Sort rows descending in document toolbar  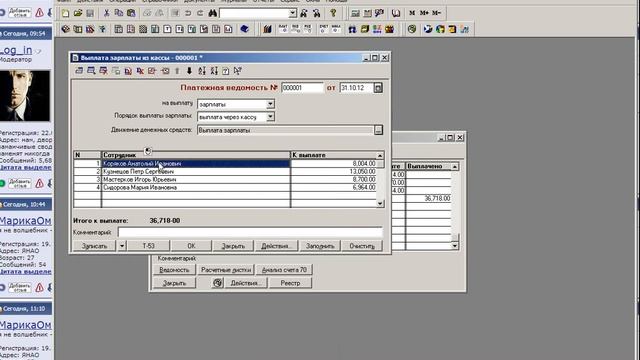click(214, 71)
